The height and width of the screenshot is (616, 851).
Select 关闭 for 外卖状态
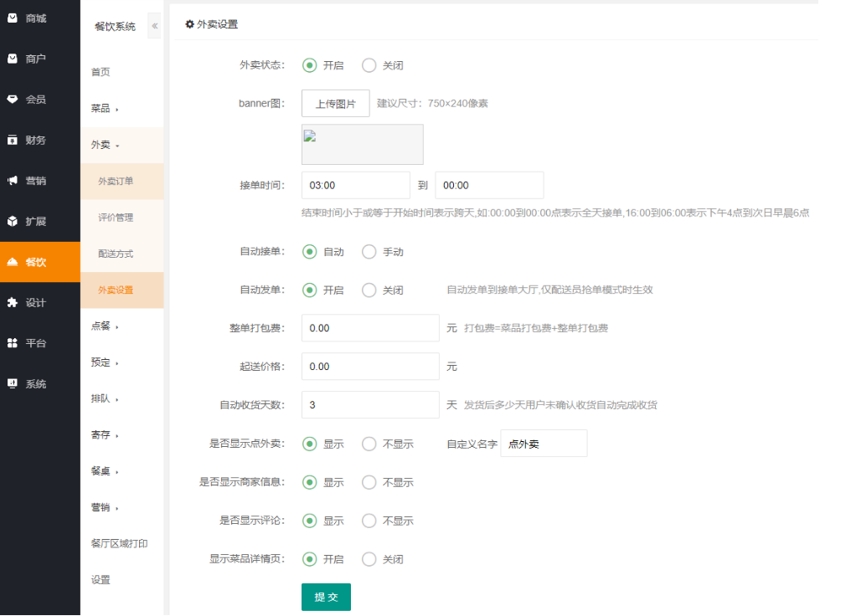369,65
